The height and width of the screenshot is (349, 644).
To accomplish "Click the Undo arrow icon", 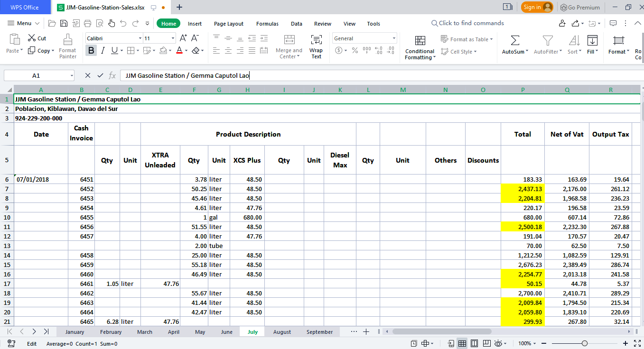I will tap(123, 23).
